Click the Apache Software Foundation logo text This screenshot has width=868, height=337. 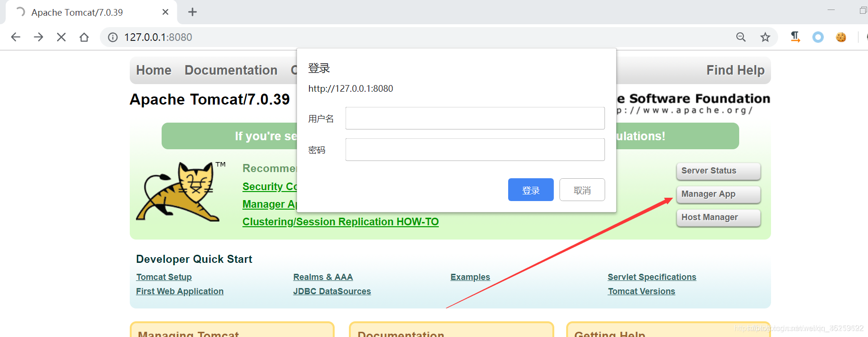(693, 104)
